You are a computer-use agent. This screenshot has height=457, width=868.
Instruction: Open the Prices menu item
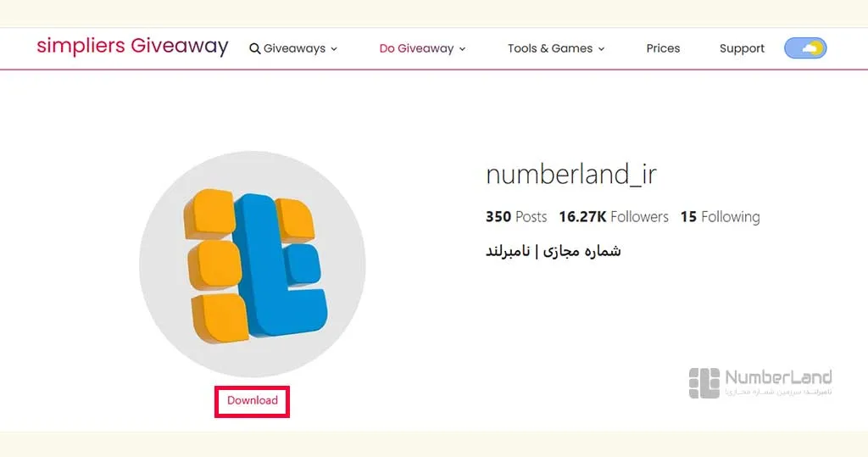pyautogui.click(x=663, y=48)
